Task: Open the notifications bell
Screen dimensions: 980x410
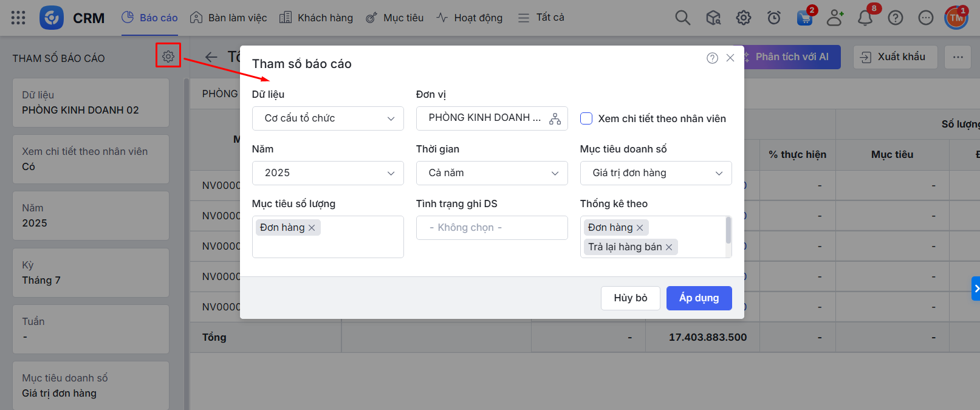Action: coord(865,18)
